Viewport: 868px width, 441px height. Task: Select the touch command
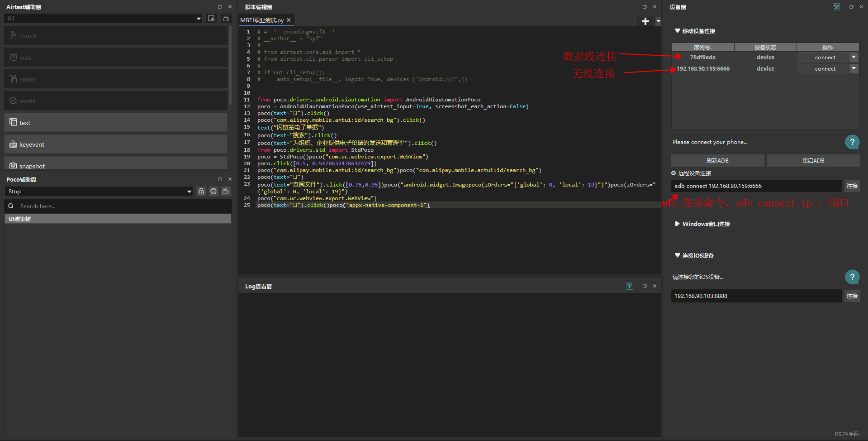point(116,36)
